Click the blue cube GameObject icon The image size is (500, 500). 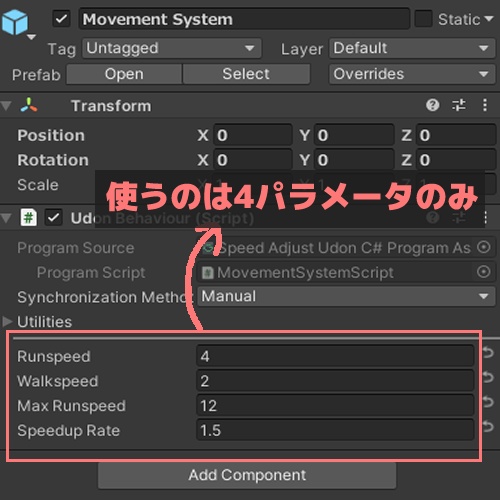pos(15,22)
